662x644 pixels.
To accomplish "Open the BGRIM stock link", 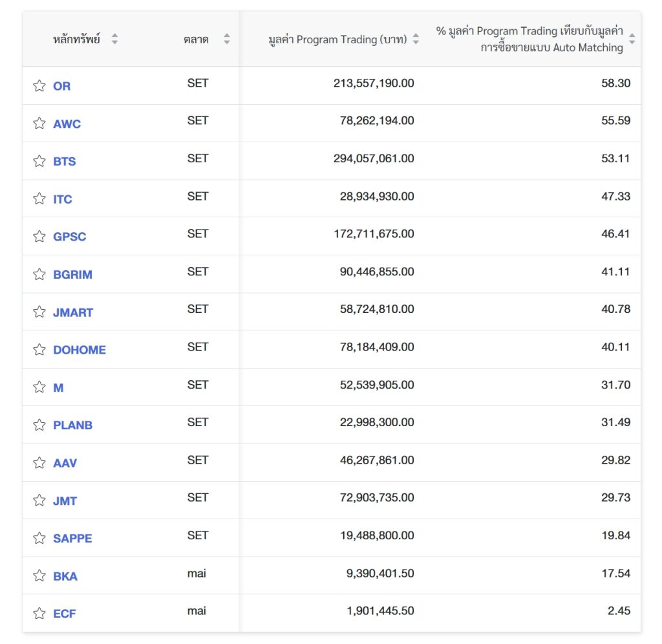I will point(72,275).
